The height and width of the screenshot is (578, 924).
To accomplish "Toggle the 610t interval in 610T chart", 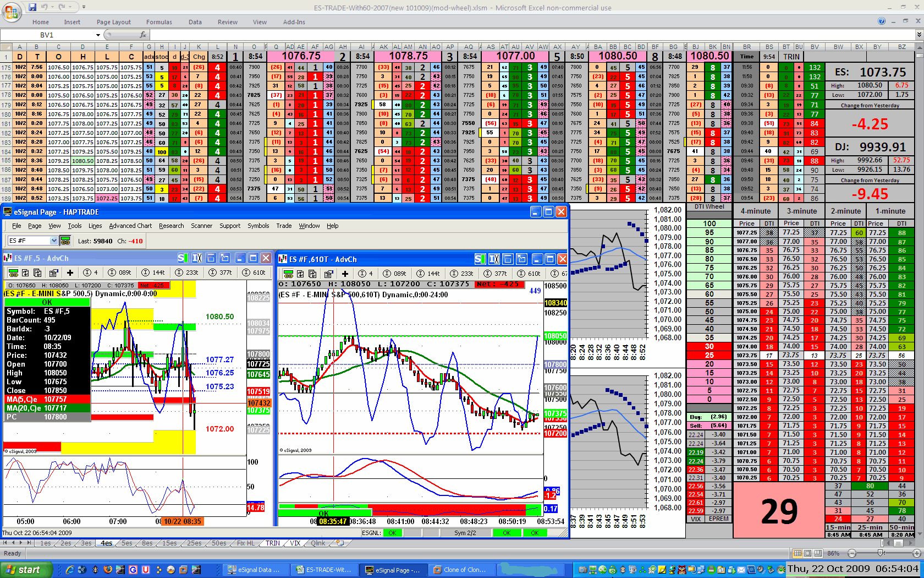I will 529,274.
